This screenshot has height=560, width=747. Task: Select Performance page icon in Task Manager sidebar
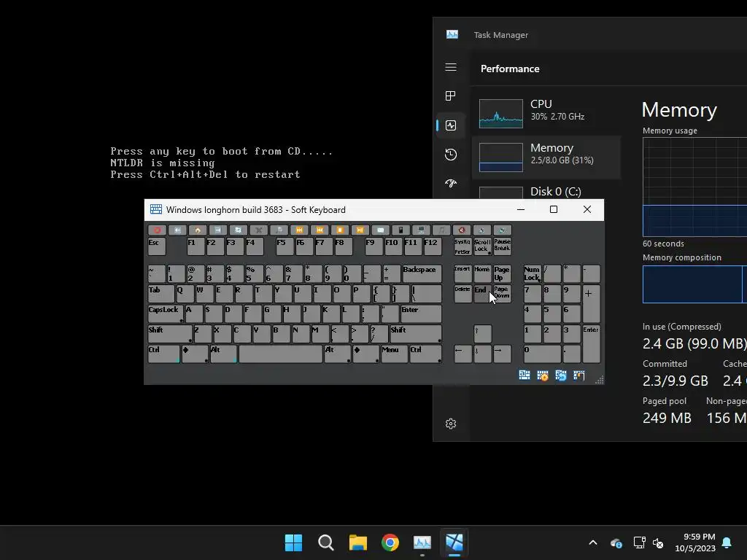pos(451,125)
